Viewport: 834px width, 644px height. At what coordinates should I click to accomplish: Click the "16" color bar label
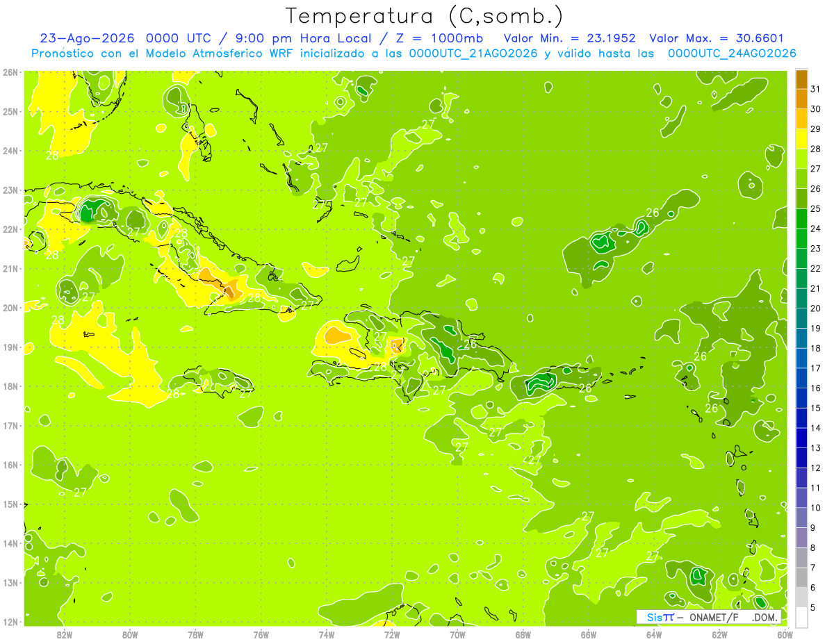[x=815, y=388]
